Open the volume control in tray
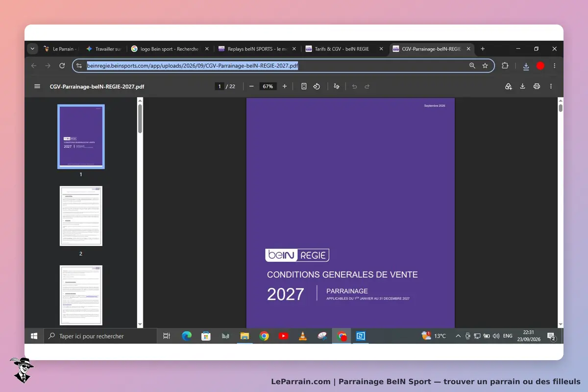 click(x=496, y=336)
